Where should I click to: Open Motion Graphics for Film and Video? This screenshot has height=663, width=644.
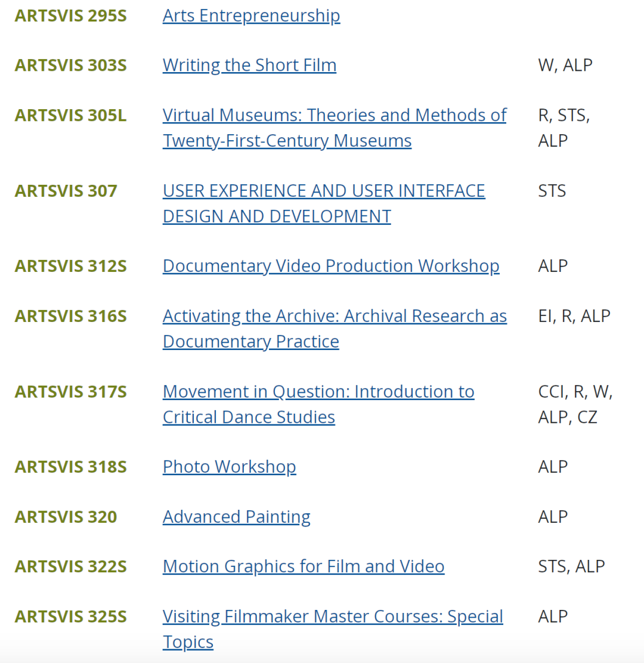click(x=304, y=566)
